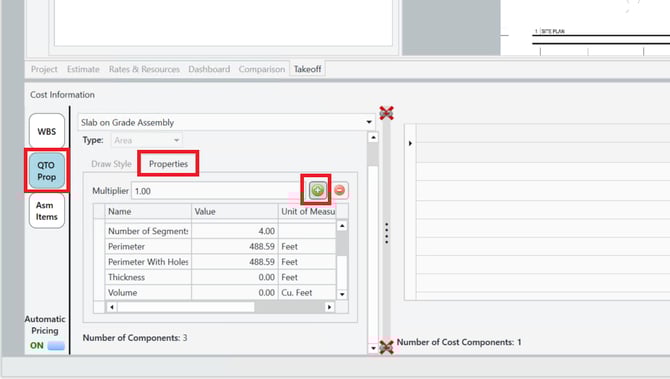Open the Slab on Grade Assembly dropdown
Screen dimensions: 670x379
click(369, 122)
